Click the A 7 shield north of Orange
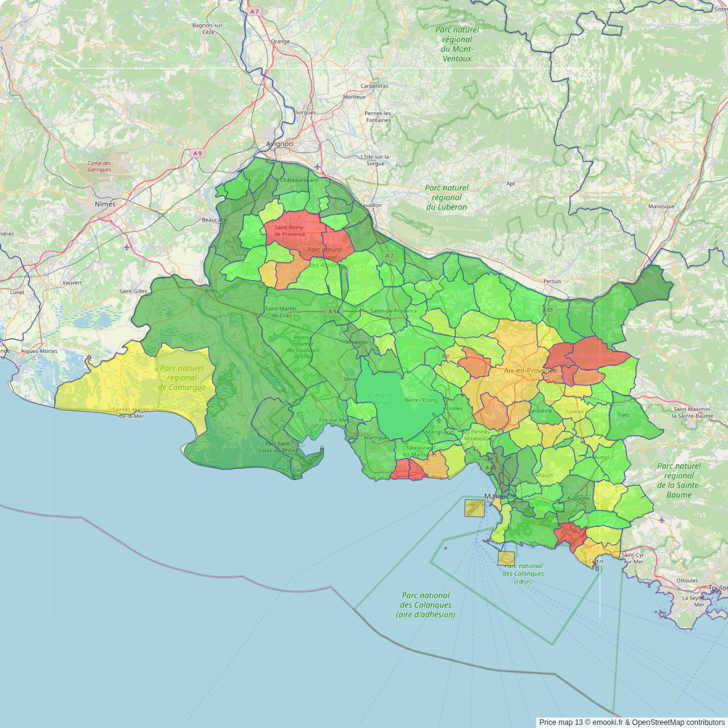 [x=254, y=11]
